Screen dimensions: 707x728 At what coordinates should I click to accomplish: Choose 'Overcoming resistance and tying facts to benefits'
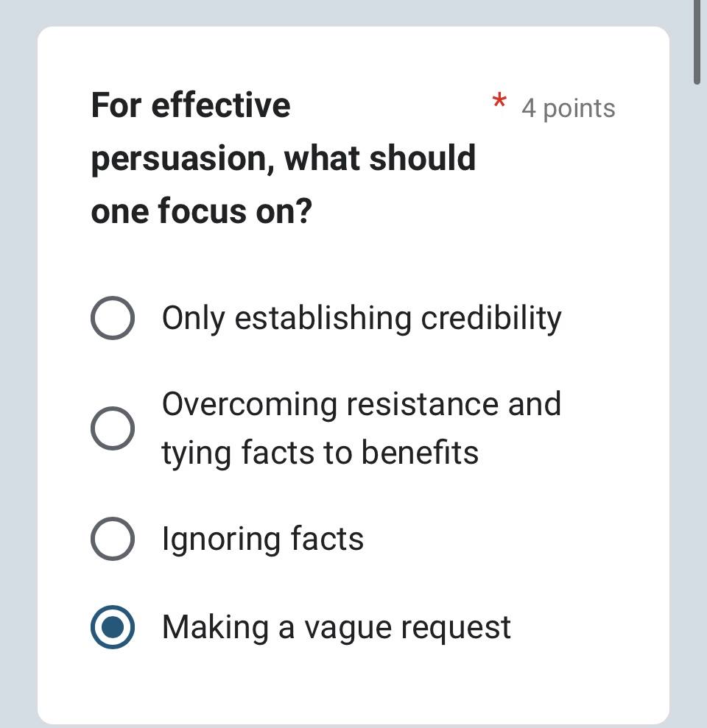[x=113, y=428]
